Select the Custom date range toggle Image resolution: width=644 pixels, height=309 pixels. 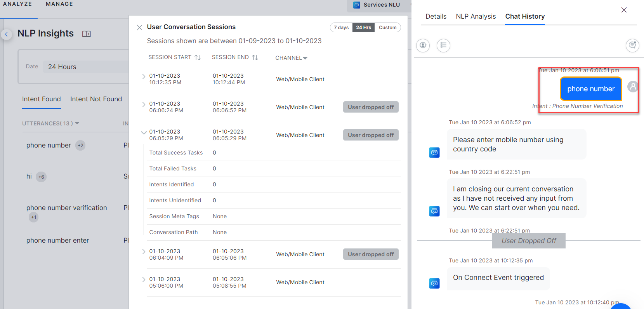coord(387,28)
